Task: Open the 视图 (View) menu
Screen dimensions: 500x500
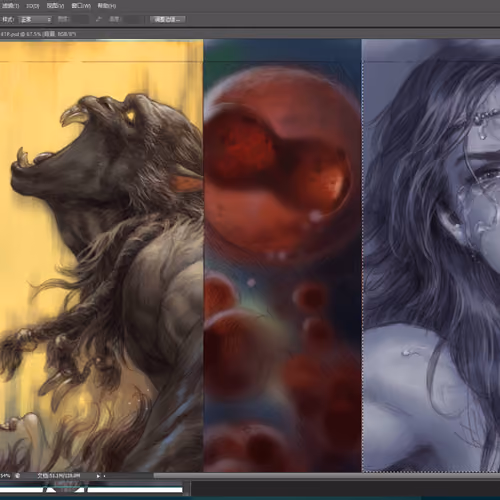Action: pyautogui.click(x=55, y=6)
